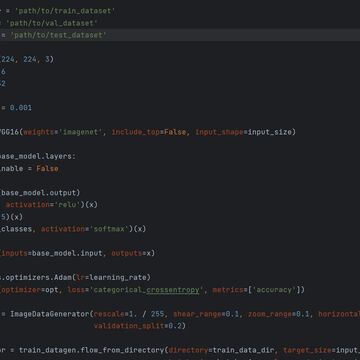
Task: Click the validation_split parameter
Action: click(x=129, y=326)
